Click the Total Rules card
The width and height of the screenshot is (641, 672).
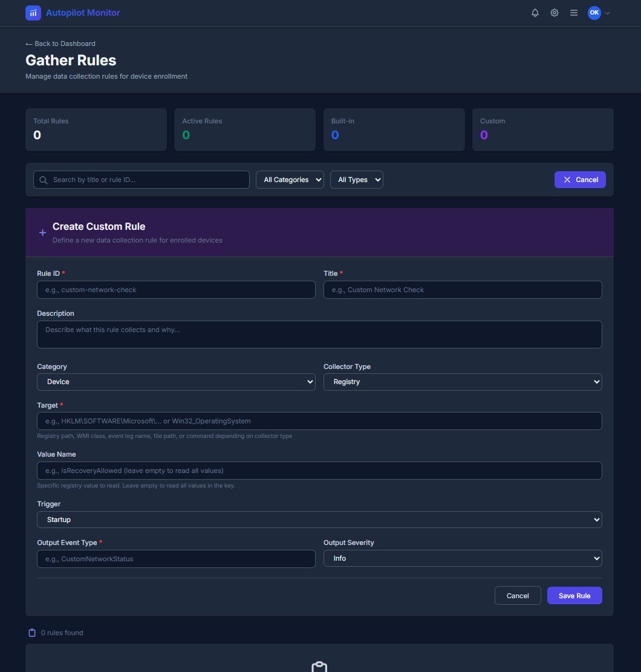click(x=96, y=129)
